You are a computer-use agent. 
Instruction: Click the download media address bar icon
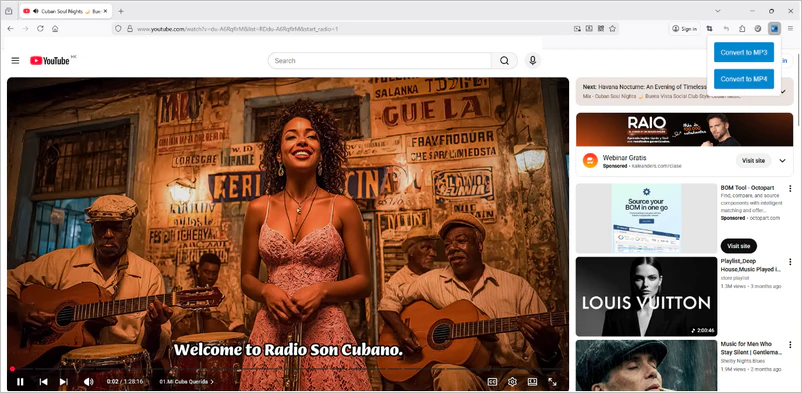tap(589, 29)
